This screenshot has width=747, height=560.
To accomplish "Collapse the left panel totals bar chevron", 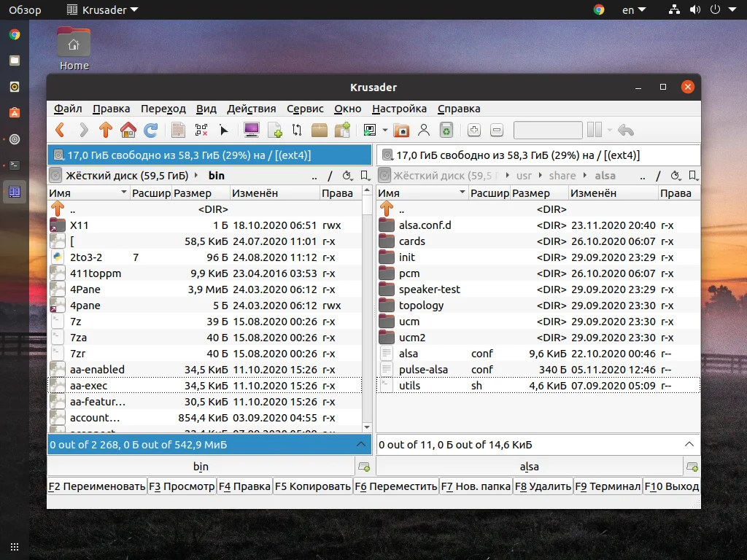I will click(x=361, y=445).
